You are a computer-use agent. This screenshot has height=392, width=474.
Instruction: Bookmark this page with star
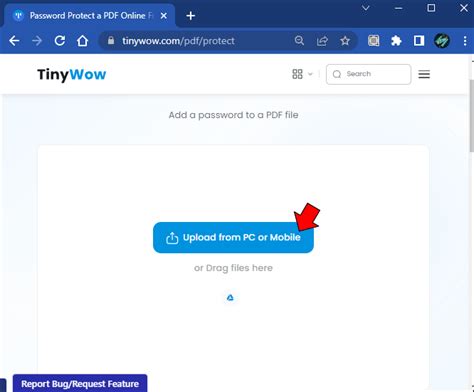345,41
